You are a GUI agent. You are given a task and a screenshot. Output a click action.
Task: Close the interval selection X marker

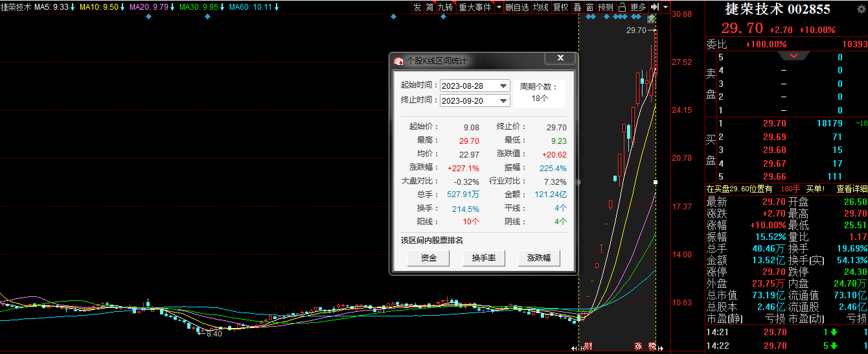(651, 19)
